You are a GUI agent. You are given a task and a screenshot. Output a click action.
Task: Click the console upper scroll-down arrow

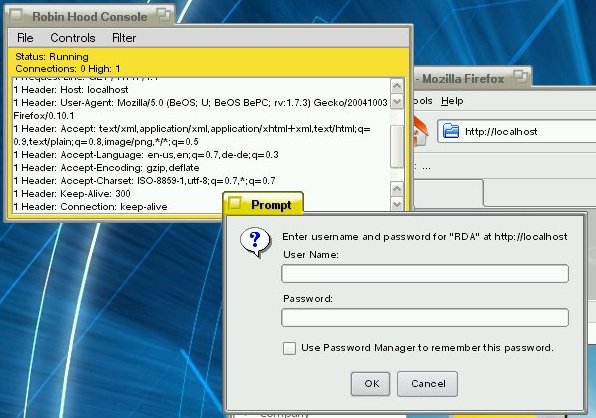(x=397, y=101)
